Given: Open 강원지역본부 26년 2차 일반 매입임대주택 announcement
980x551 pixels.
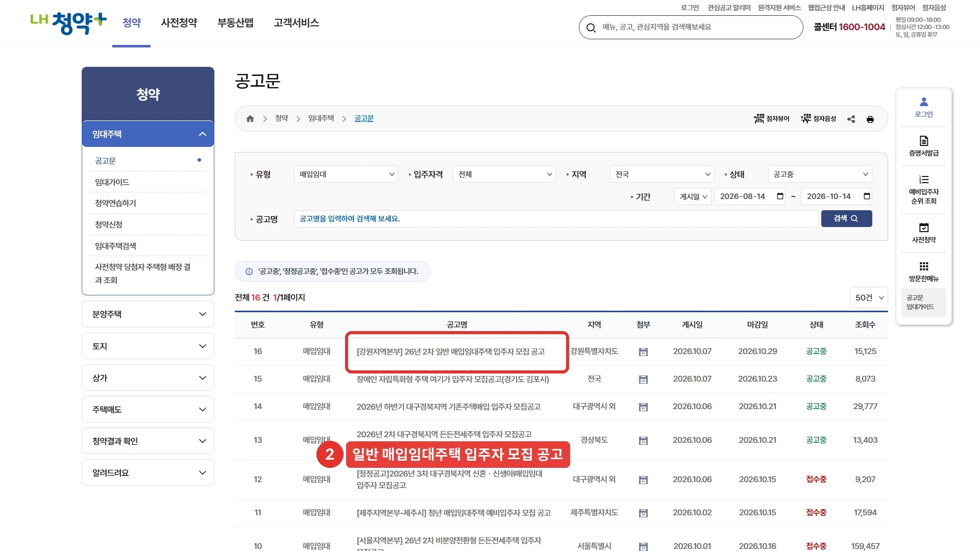Looking at the screenshot, I should point(451,352).
